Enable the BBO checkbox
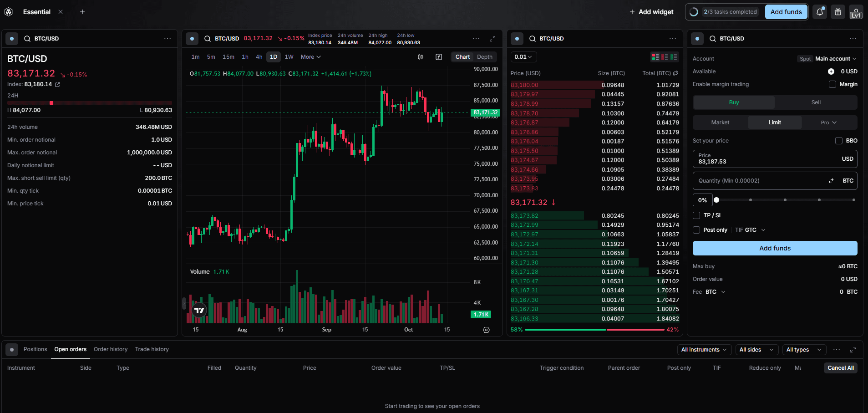 [x=839, y=141]
